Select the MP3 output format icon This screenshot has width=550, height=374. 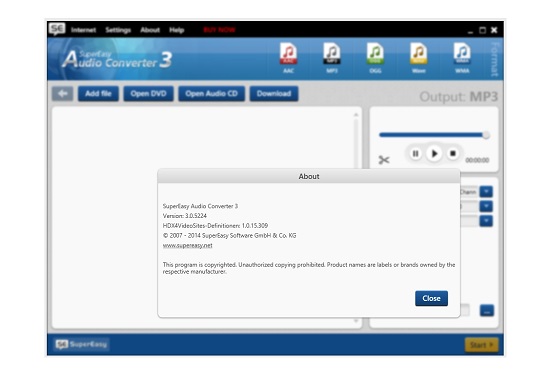[331, 54]
